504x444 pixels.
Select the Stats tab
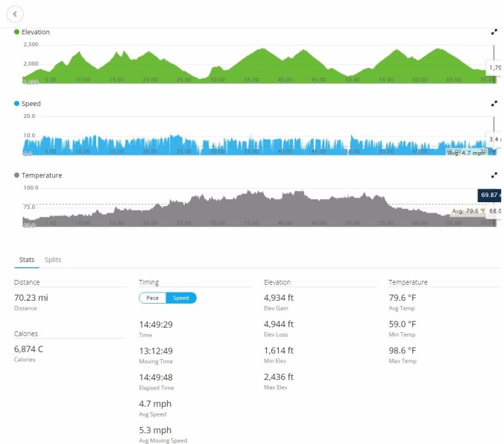coord(27,260)
